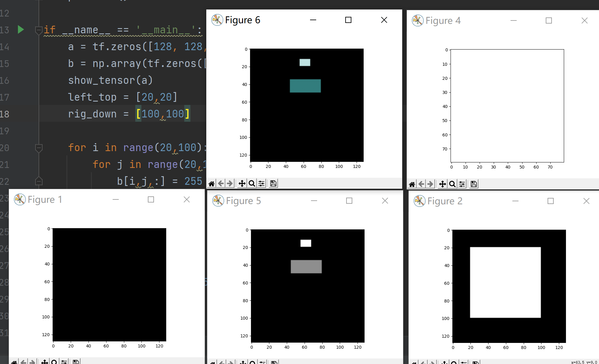Collapse the if __name__ code block
Viewport: 599px width, 364px height.
pos(39,31)
